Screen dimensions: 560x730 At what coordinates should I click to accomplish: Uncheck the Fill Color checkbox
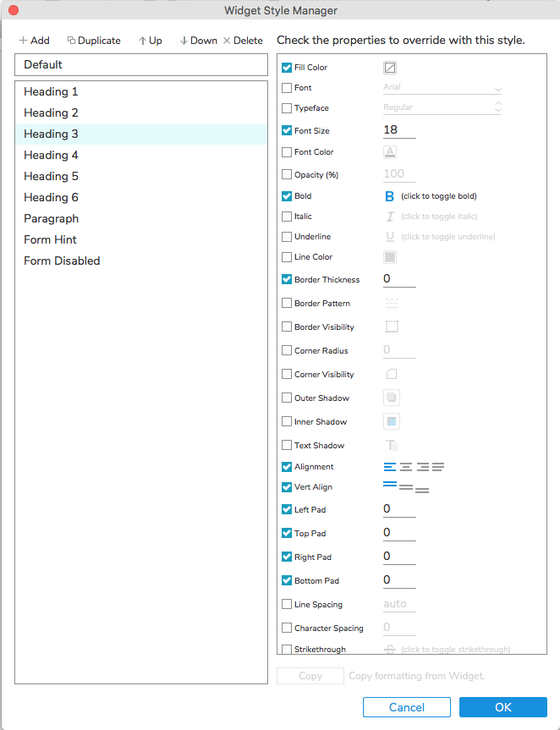click(287, 68)
